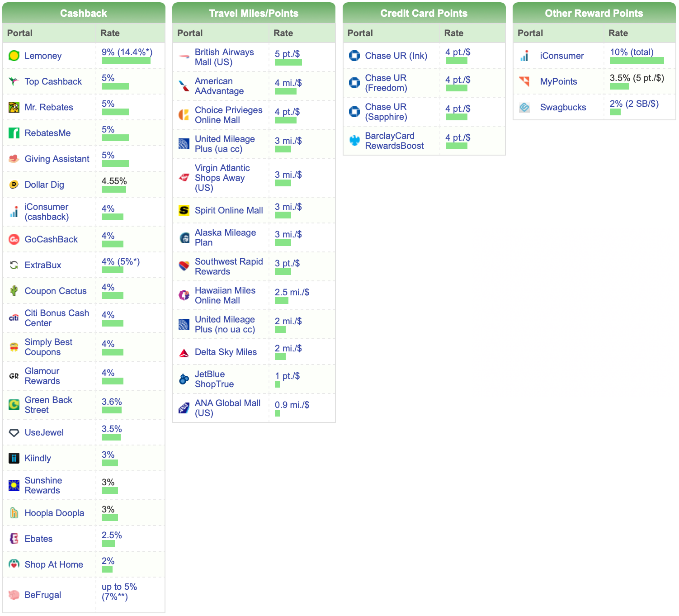Open the Lemoney portal link

click(x=43, y=56)
